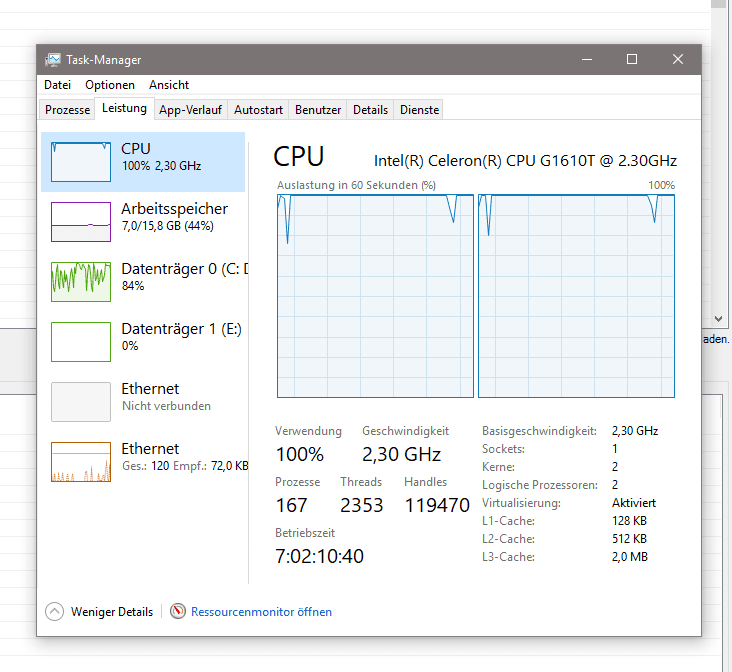Click the Task-Manager title bar icon
This screenshot has width=732, height=672.
tap(53, 60)
